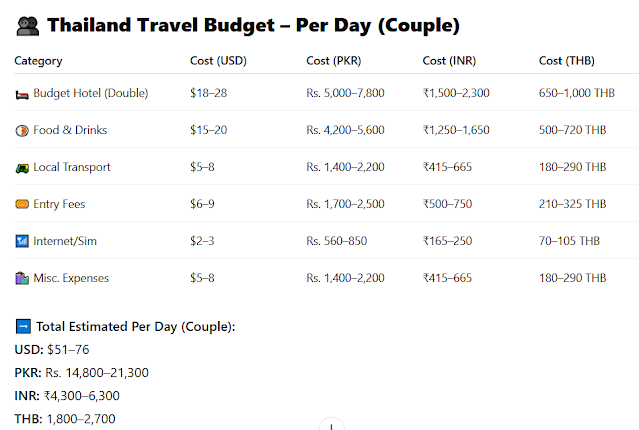Screen dimensions: 639x430
Task: Select the Cost (THB) column header
Action: 566,61
